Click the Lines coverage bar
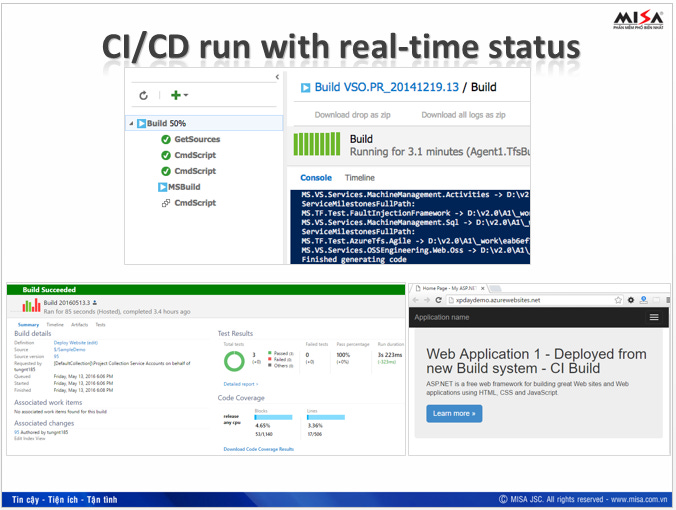676x510 pixels. (326, 417)
